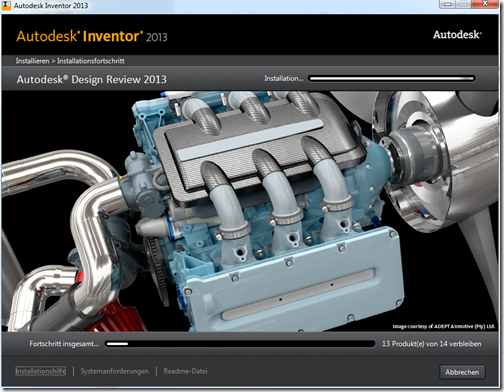
Task: Open the Systemanforderungen link
Action: [114, 371]
